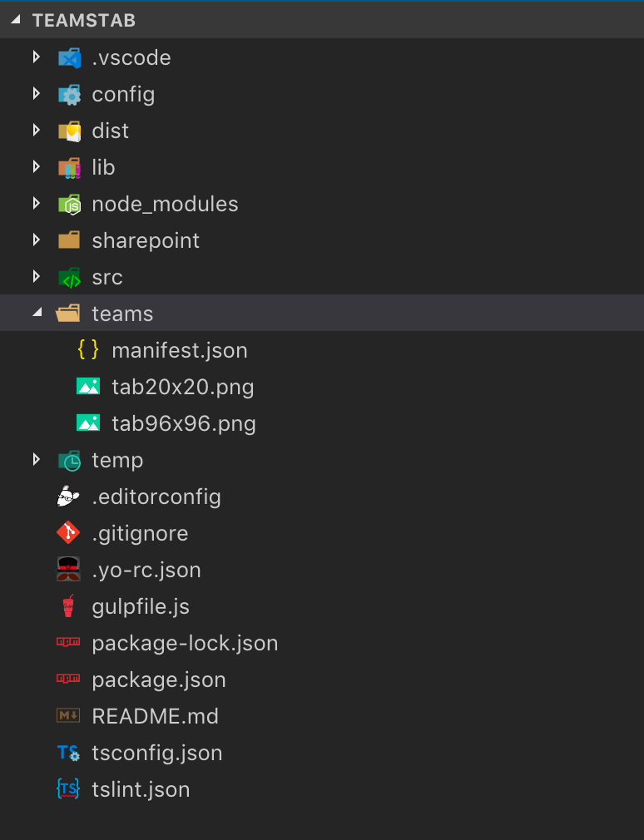
Task: Click the markdown icon for README.md
Action: [68, 716]
